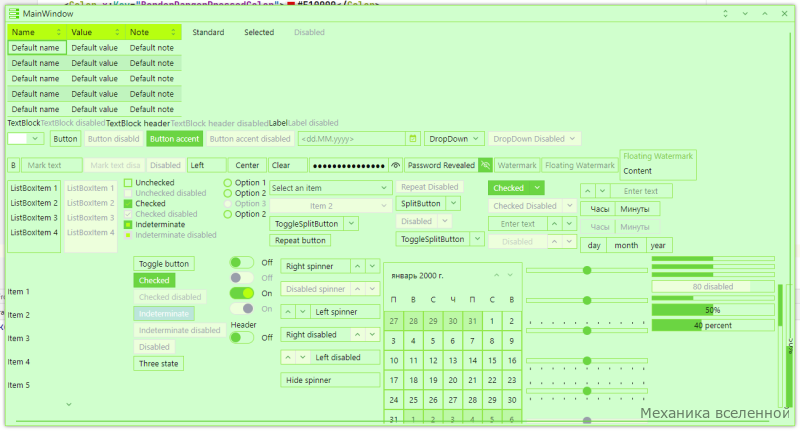The image size is (800, 431).
Task: Select day 15 in the calendar
Action: point(492,361)
